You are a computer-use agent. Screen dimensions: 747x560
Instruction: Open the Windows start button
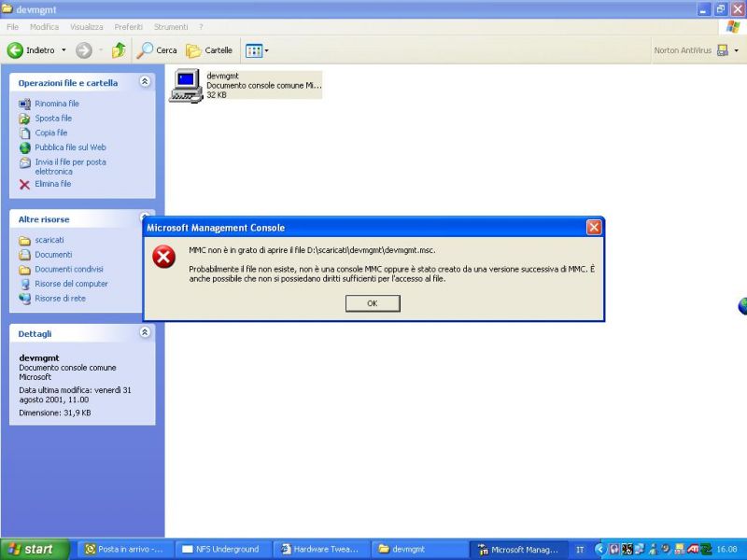[35, 550]
